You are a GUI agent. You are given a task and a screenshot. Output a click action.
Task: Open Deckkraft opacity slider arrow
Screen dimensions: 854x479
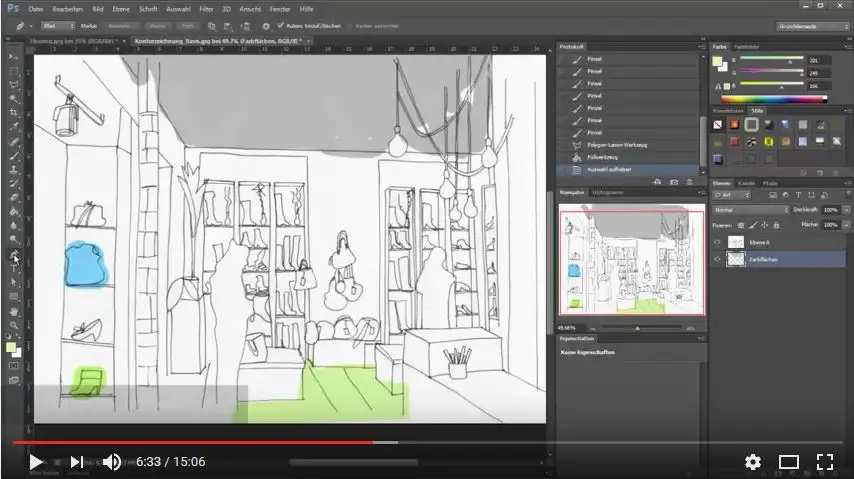point(846,210)
